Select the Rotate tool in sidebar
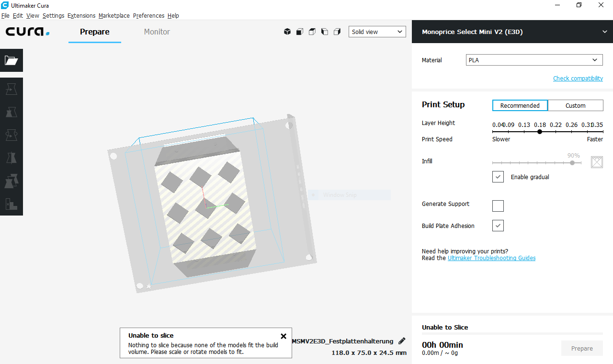The height and width of the screenshot is (364, 613). (11, 135)
